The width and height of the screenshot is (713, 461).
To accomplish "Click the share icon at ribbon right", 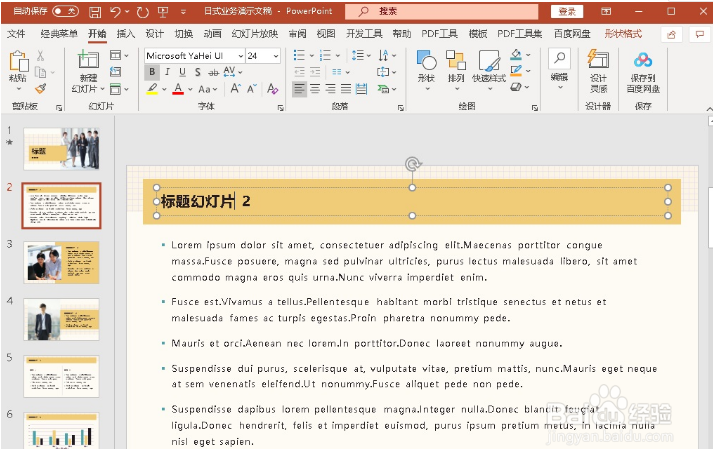I will (671, 35).
